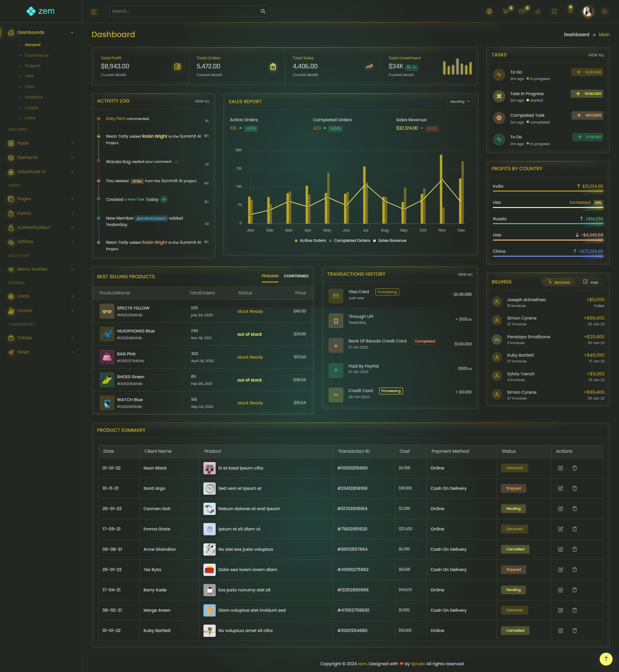
Task: Open the Monthly dropdown in Sales Report
Action: pyautogui.click(x=459, y=102)
